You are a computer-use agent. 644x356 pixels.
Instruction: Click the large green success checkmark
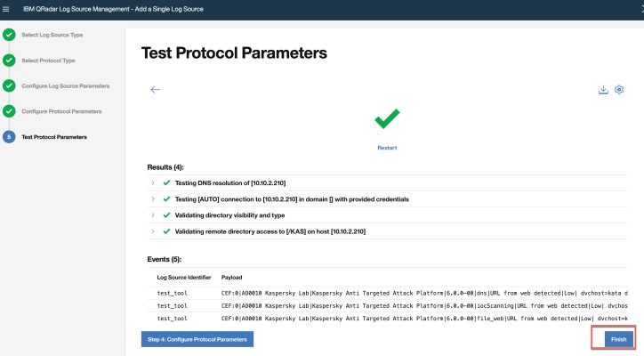[387, 118]
